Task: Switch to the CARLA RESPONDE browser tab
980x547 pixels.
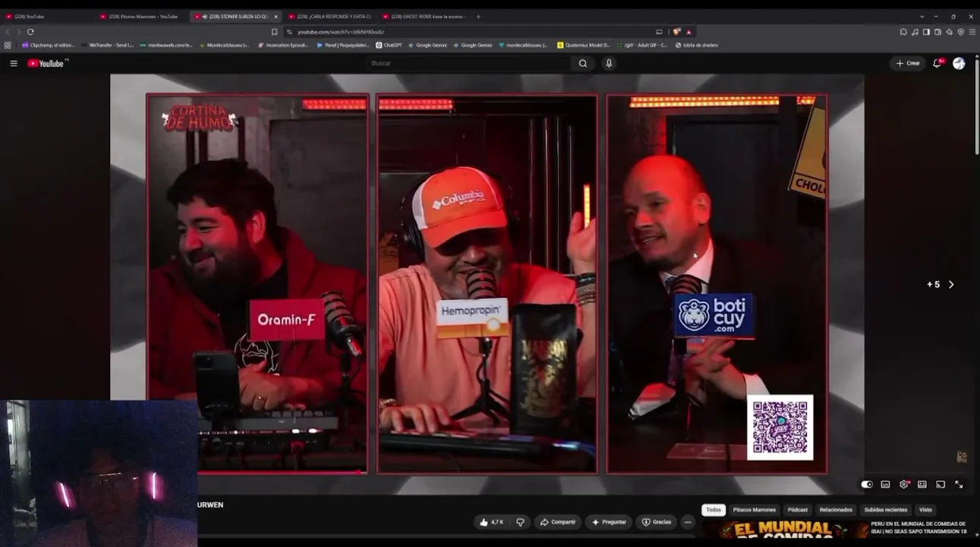Action: (x=329, y=17)
